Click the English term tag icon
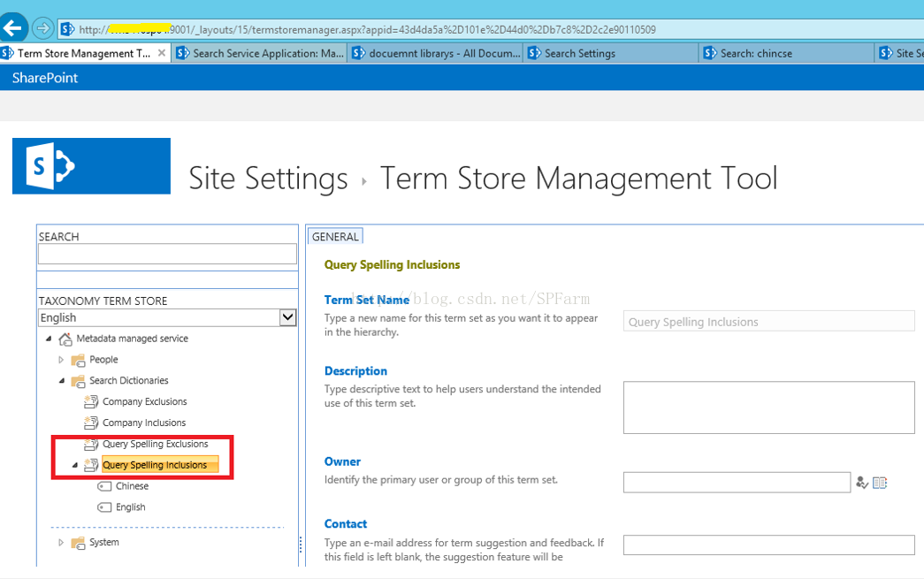Image resolution: width=924 pixels, height=579 pixels. tap(104, 507)
